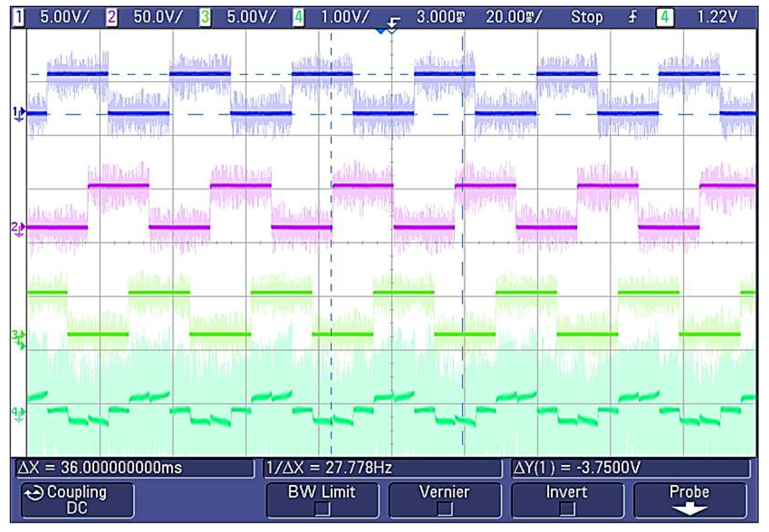This screenshot has height=532, width=769.
Task: Click the 20.00 ms/ timebase value
Action: 514,17
